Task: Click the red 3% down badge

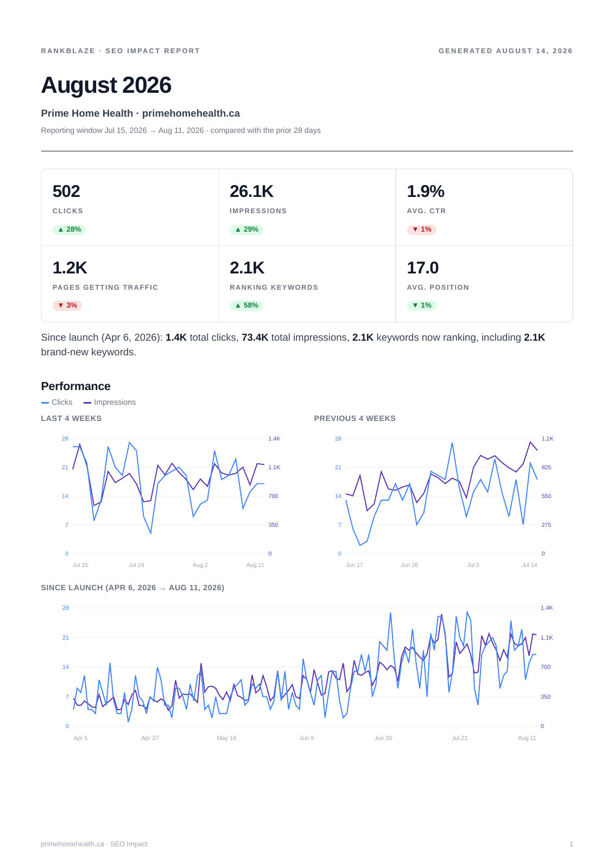Action: pyautogui.click(x=67, y=305)
